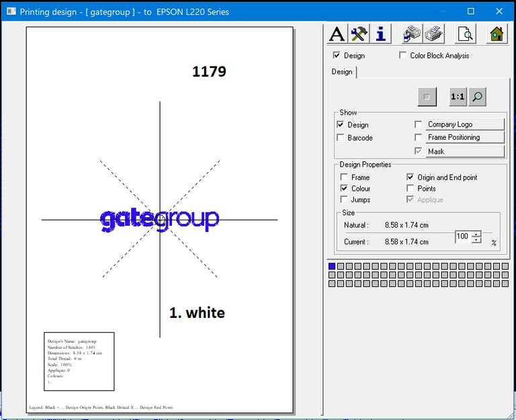Viewport: 516px width, 420px height.
Task: Increase the size percentage stepper
Action: pyautogui.click(x=476, y=234)
